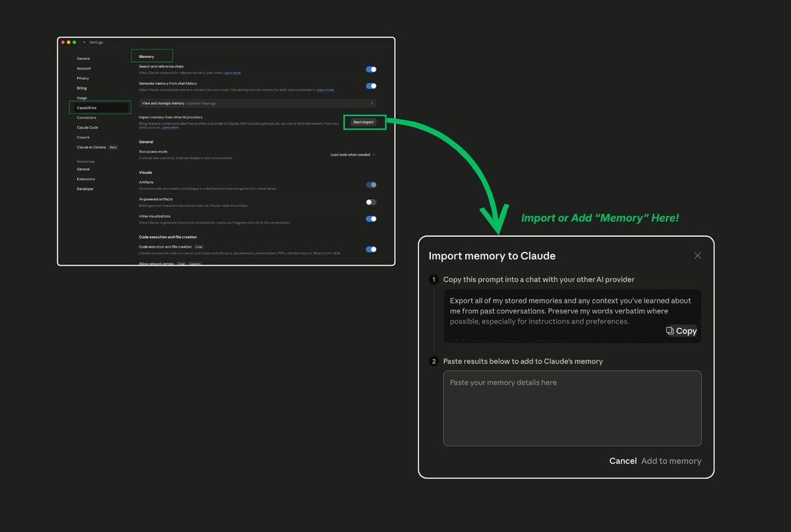Open Privacy settings in sidebar
The image size is (791, 532).
[82, 78]
